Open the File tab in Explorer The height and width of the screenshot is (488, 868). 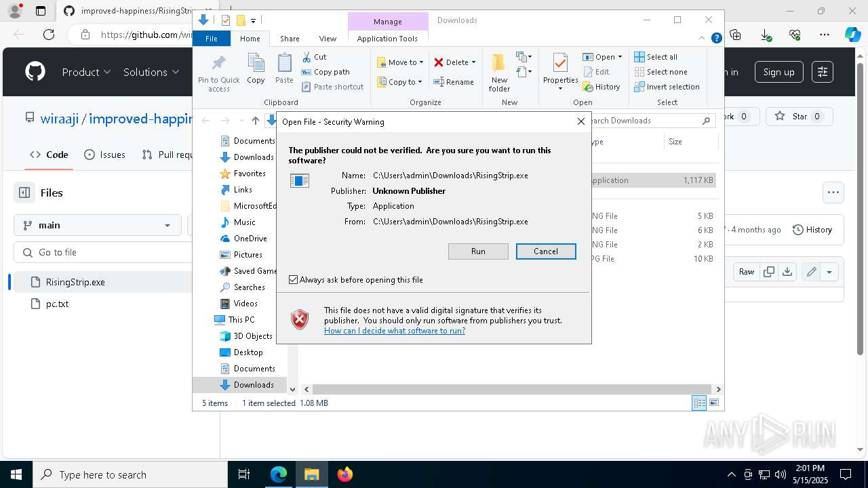point(212,39)
